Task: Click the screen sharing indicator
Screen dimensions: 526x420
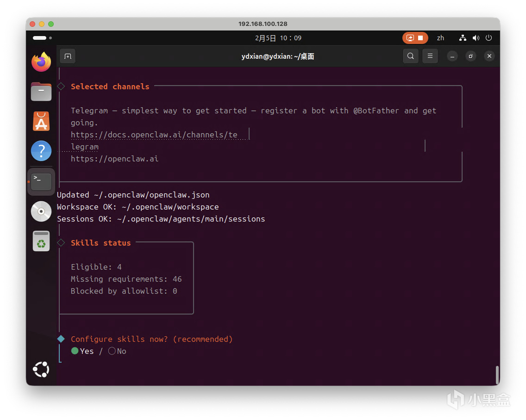Action: (415, 38)
